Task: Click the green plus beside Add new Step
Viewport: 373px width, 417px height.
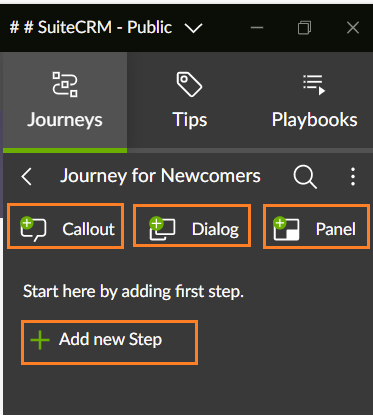Action: click(x=40, y=340)
